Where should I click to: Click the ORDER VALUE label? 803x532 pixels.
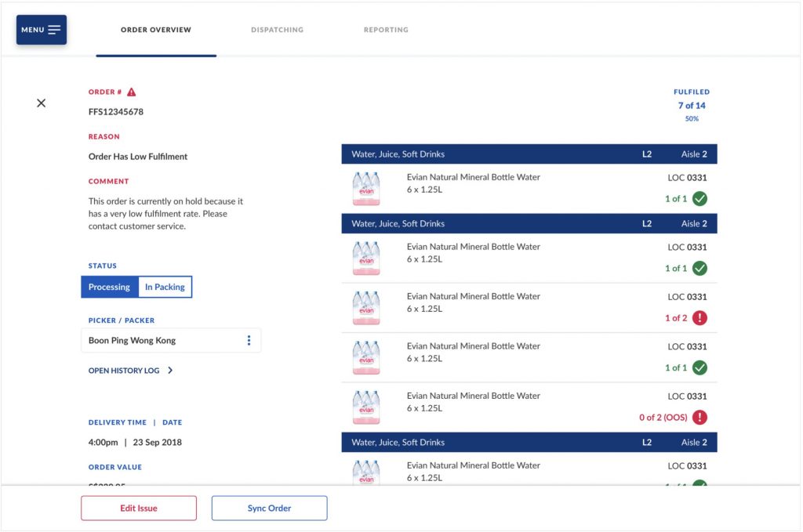pyautogui.click(x=115, y=467)
